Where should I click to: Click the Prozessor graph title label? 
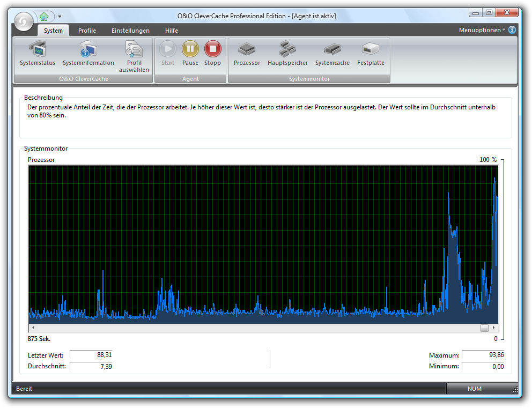point(41,159)
